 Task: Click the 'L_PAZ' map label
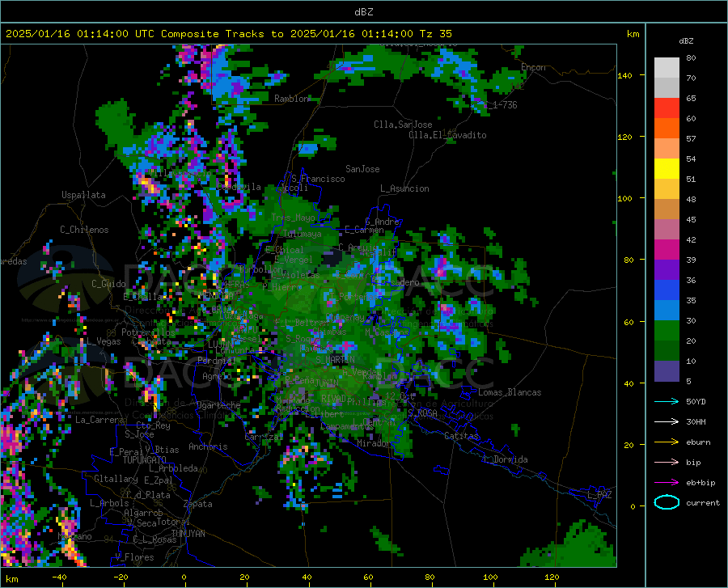pos(599,495)
